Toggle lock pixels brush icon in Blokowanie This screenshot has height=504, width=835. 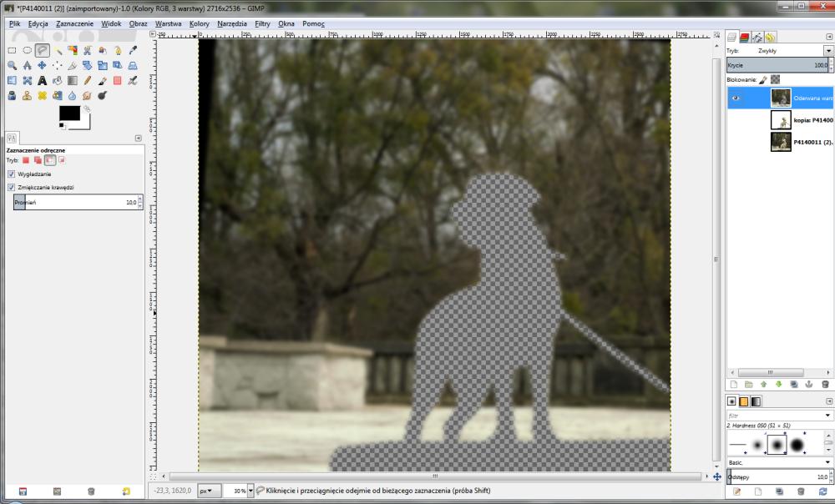coord(763,80)
